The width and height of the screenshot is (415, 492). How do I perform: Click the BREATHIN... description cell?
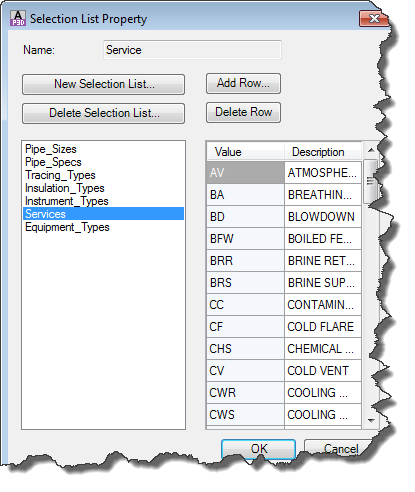click(x=323, y=195)
